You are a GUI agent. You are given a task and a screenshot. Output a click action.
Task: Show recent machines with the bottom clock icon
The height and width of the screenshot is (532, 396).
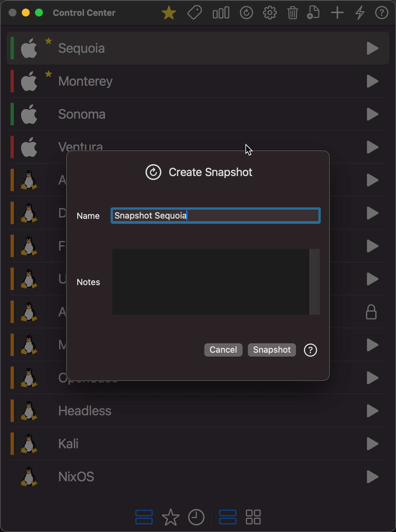click(x=196, y=517)
